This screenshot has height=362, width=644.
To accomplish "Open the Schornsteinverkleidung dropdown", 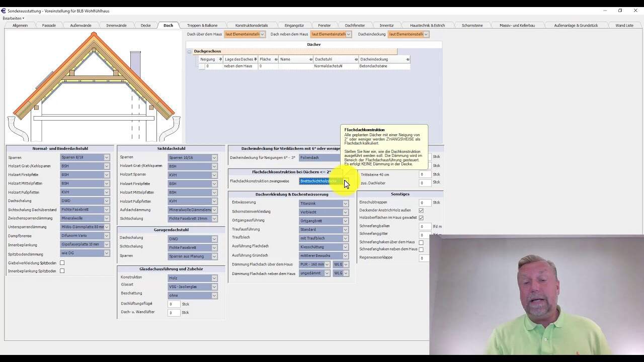I will (x=324, y=212).
